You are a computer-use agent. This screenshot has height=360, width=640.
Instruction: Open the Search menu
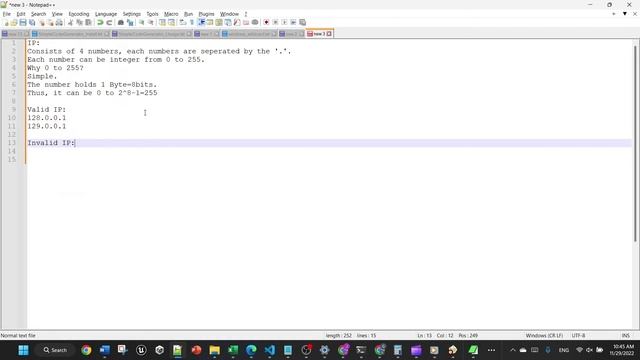38,14
